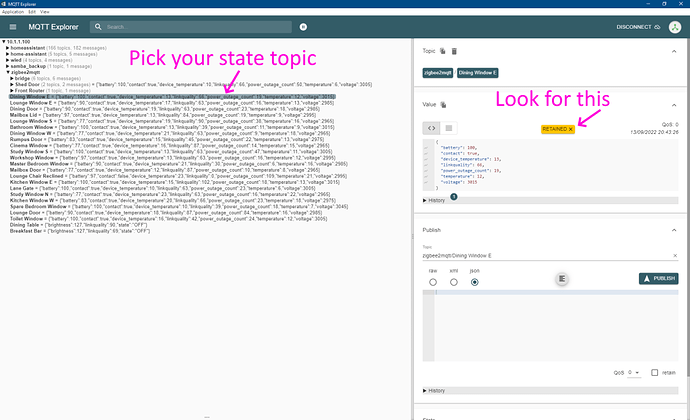Select the Workshop Window topic row

coord(172,158)
